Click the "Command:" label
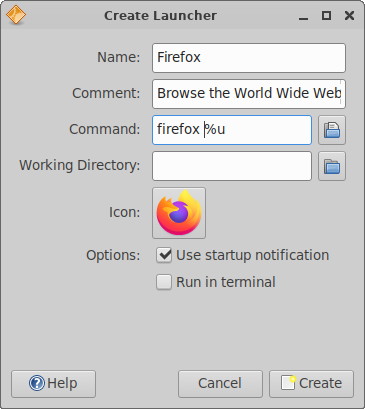365x409 pixels. point(105,129)
